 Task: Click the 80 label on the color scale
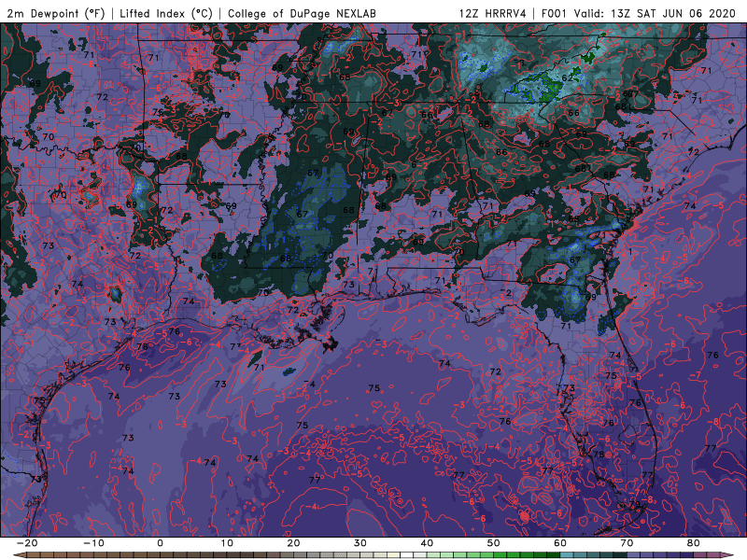coord(694,543)
